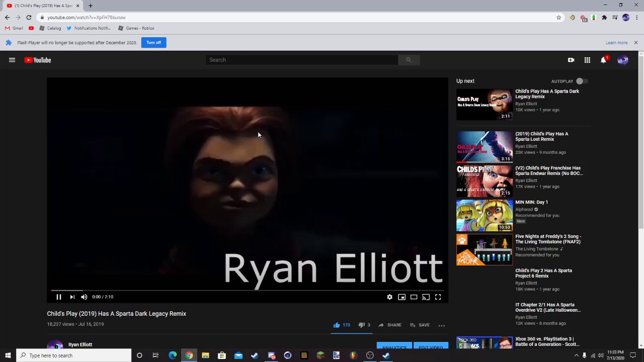
Task: Share the video
Action: click(390, 325)
